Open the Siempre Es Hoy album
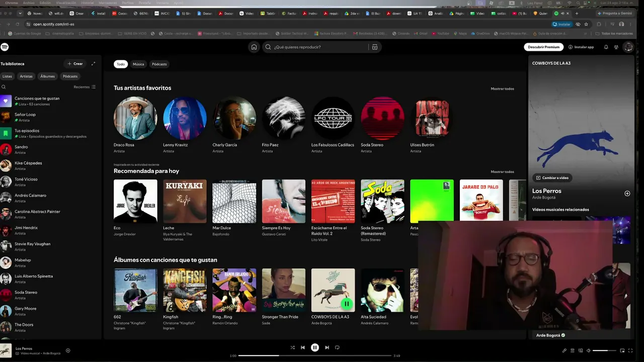The image size is (644, 362). 283,201
